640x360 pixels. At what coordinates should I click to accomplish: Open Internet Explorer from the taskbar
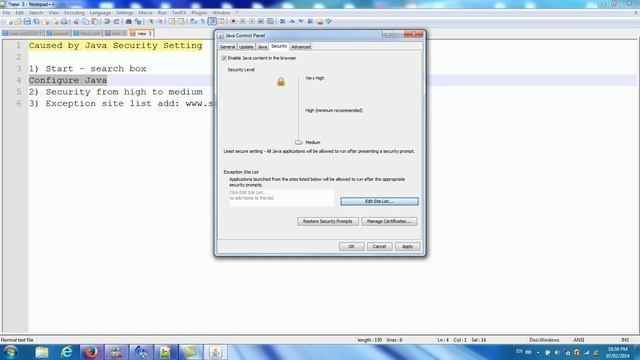[x=67, y=352]
